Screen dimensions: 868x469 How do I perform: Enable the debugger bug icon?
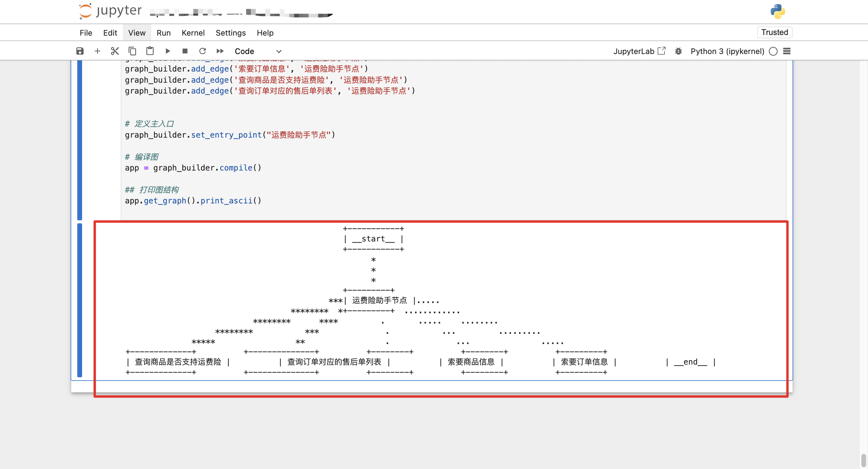(x=678, y=51)
